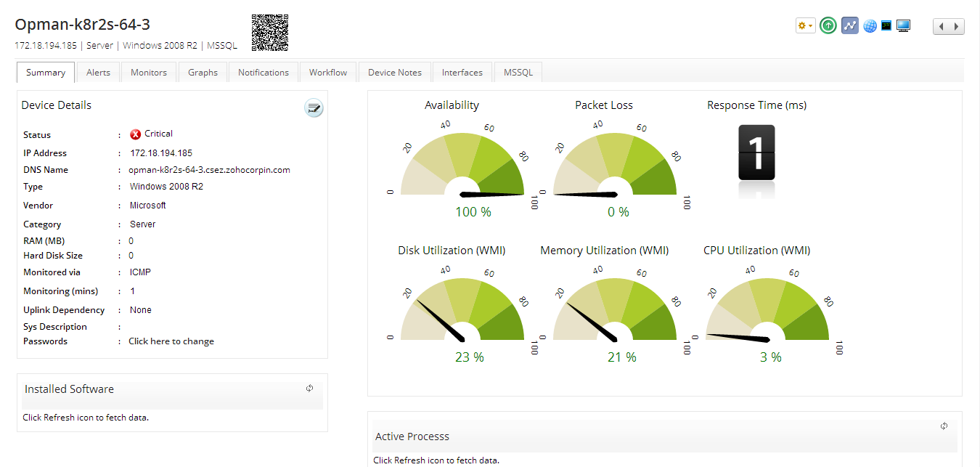The width and height of the screenshot is (980, 467).
Task: Refresh the Installed Software panel
Action: pyautogui.click(x=309, y=389)
